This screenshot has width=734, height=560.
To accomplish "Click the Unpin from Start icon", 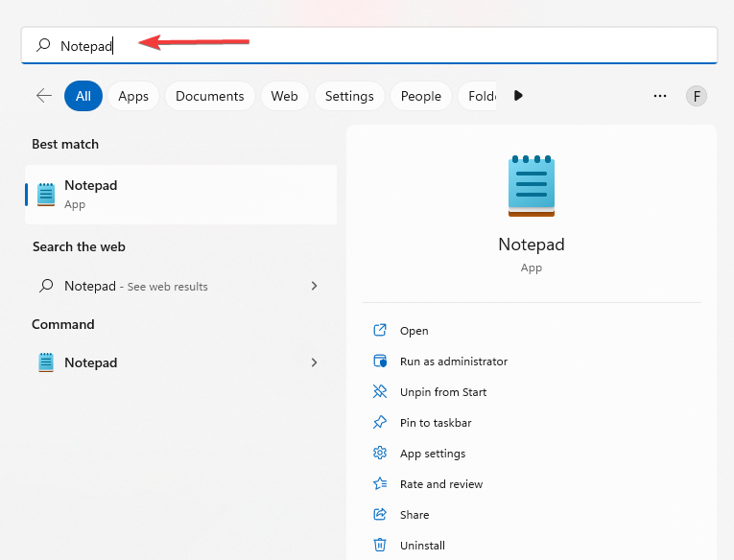I will click(380, 391).
